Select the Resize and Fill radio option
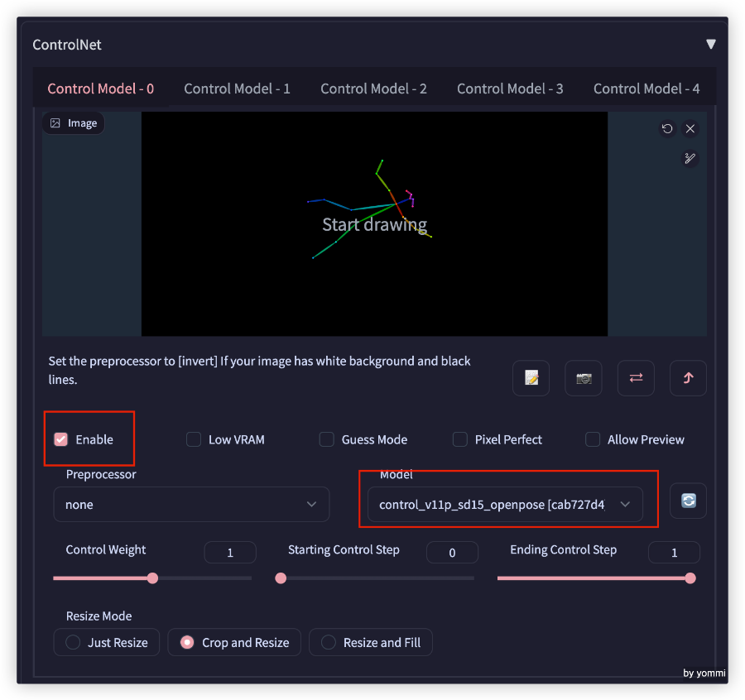Image resolution: width=745 pixels, height=700 pixels. 371,643
